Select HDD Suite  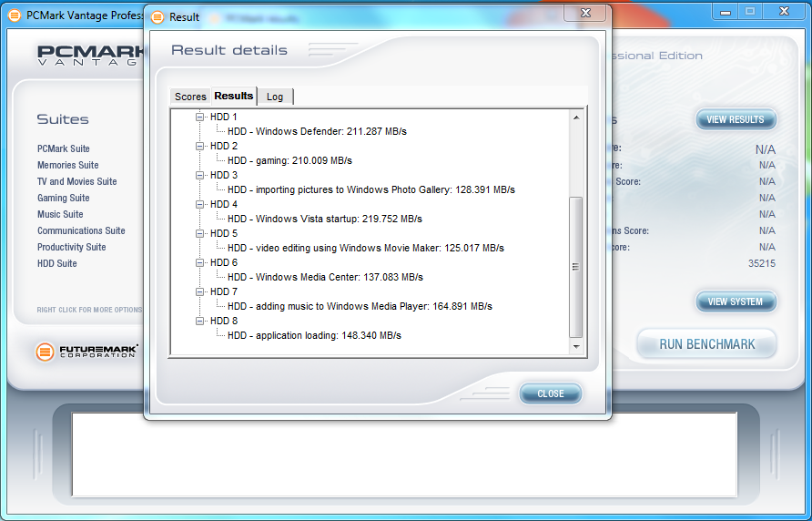tap(57, 263)
